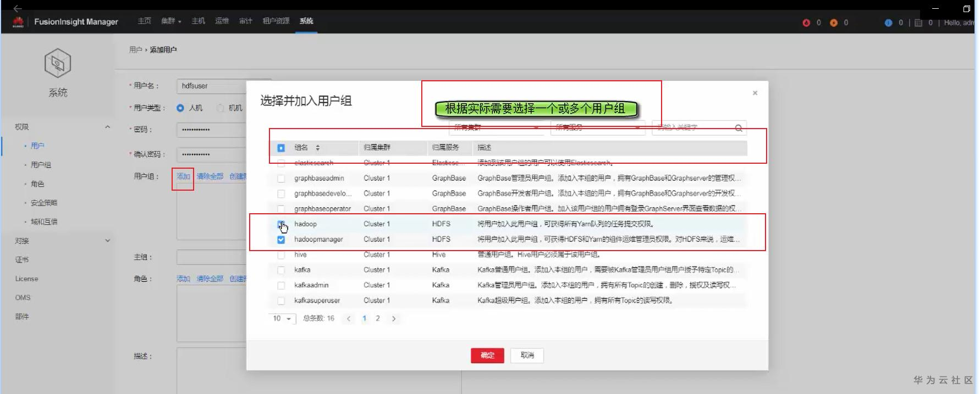Open OMS in the sidebar
The width and height of the screenshot is (980, 394).
[23, 298]
